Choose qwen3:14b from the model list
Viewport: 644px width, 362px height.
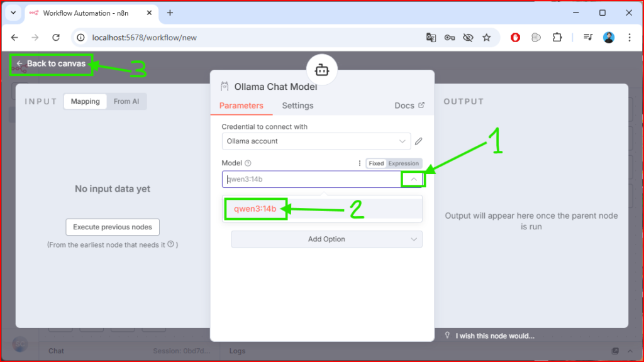tap(255, 209)
